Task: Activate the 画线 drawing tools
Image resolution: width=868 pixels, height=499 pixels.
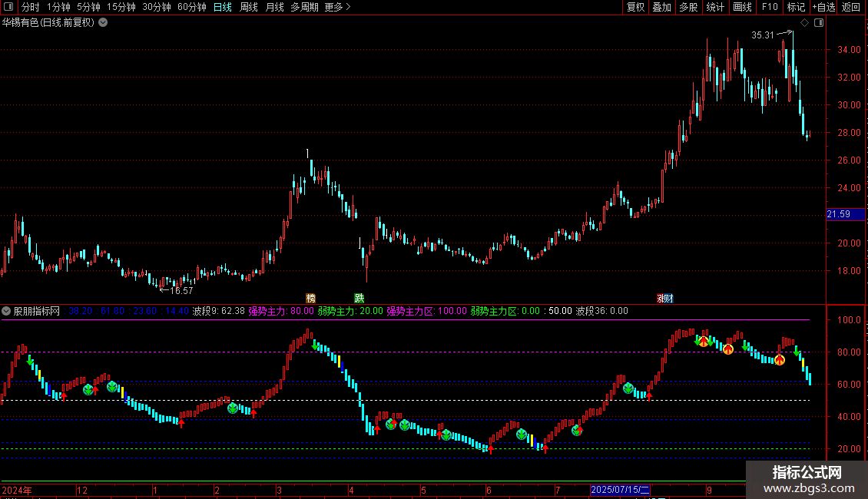Action: pyautogui.click(x=742, y=7)
